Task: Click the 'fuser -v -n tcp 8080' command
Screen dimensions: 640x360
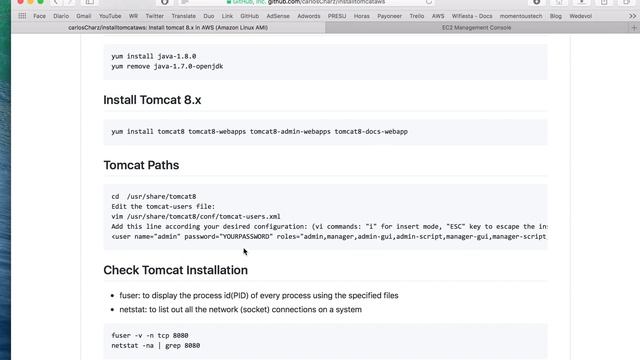Action: point(150,336)
